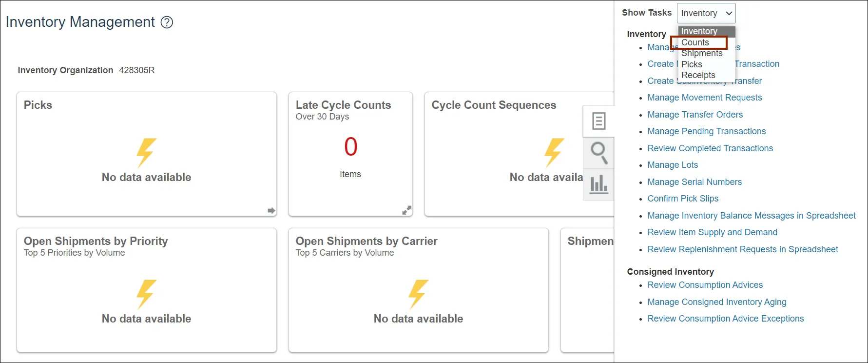Click the Search magnifier panel icon

coord(598,153)
